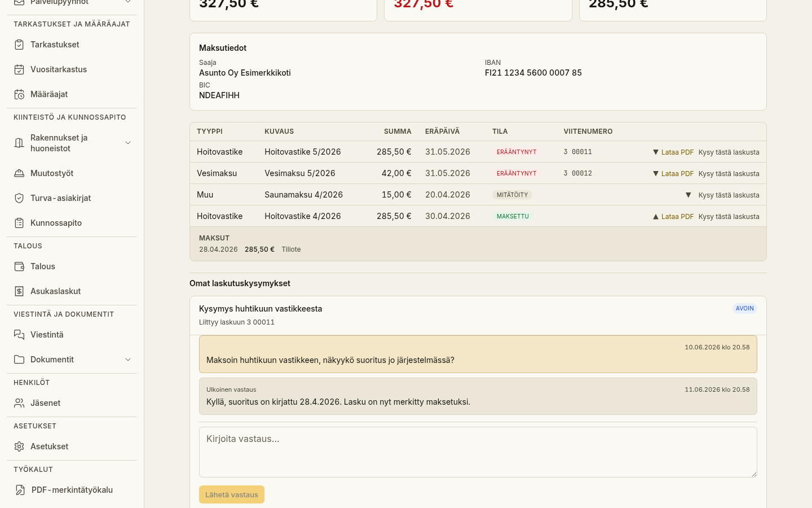Click the Talous wallet icon
The image size is (812, 508).
tap(19, 266)
